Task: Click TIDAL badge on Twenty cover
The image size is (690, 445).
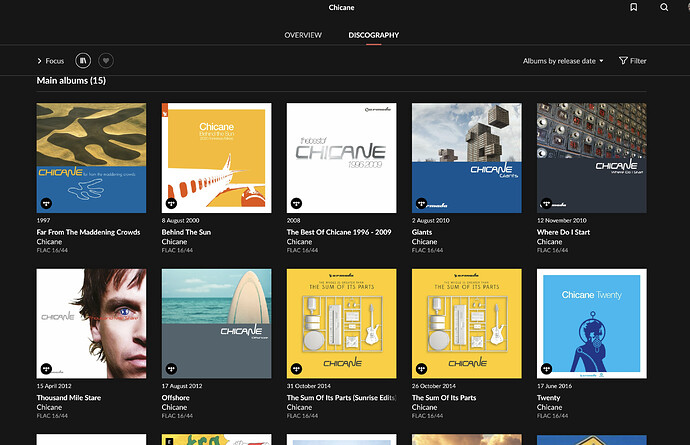Action: 547,369
